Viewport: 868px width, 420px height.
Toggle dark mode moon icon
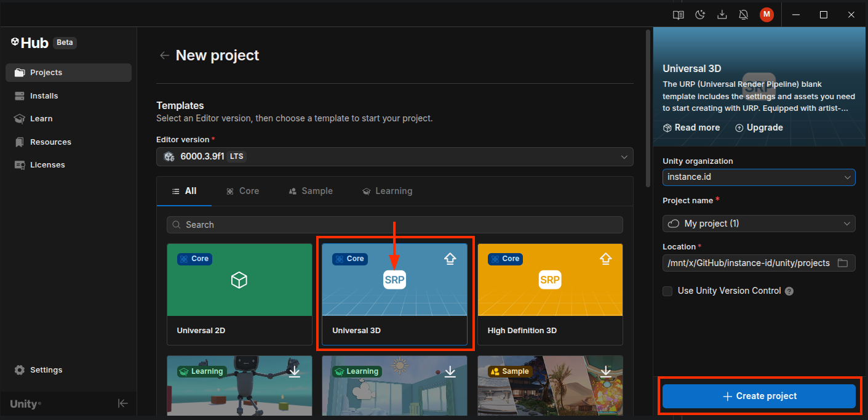(x=700, y=15)
